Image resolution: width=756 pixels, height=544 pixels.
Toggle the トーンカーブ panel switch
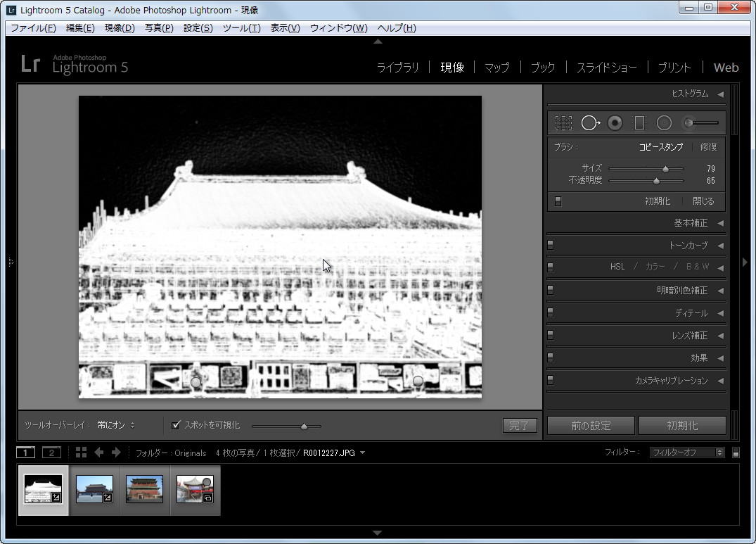click(550, 245)
